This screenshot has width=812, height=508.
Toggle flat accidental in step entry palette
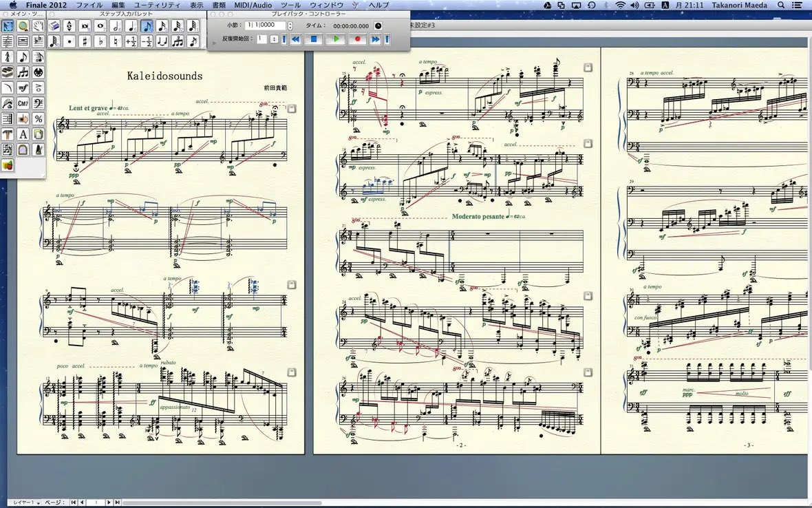coord(100,41)
